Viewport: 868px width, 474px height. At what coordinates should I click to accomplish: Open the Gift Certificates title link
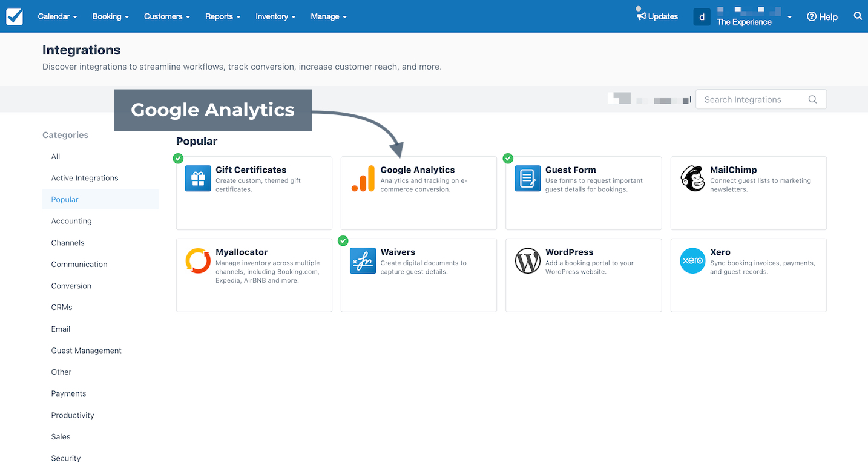pyautogui.click(x=251, y=170)
